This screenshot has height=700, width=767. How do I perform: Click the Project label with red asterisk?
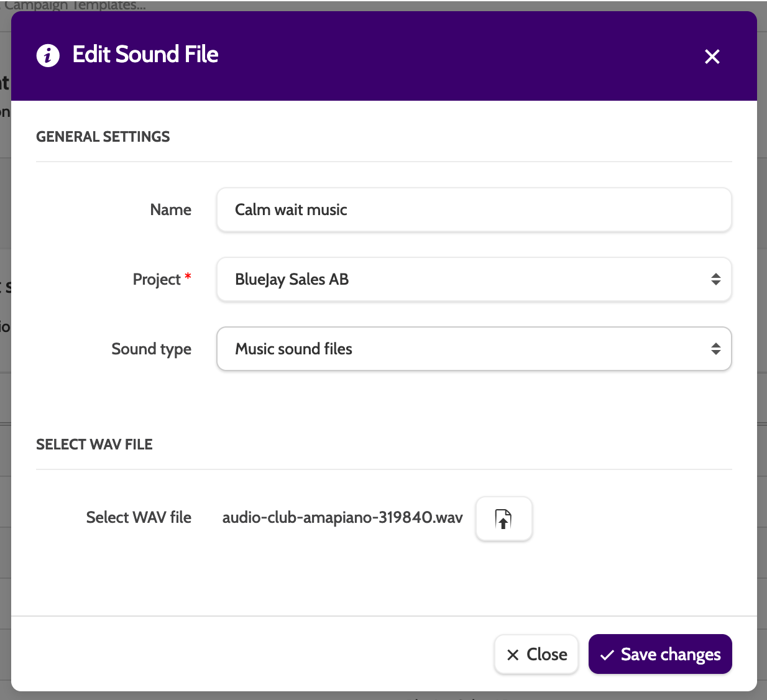pos(157,279)
